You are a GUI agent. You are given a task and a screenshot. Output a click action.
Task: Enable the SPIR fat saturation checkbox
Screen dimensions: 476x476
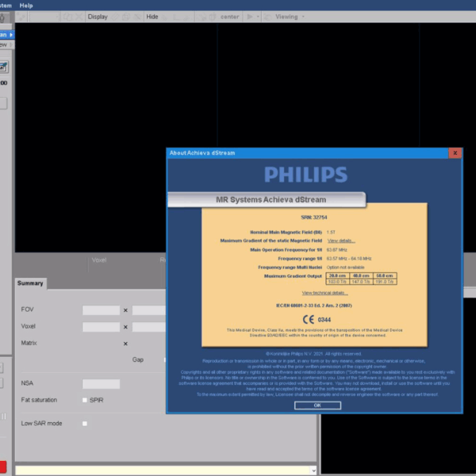[85, 400]
